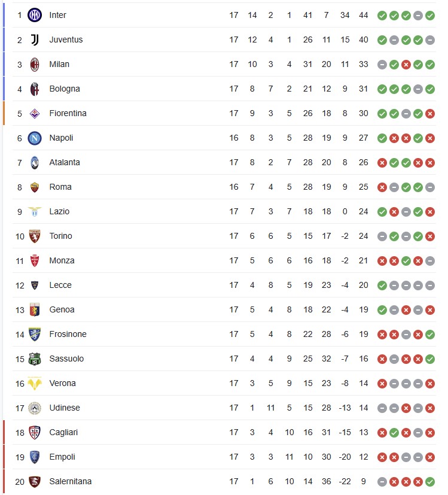Viewport: 448px width, 495px height.
Task: Click Salernitana's first grey draw indicator
Action: 382,482
